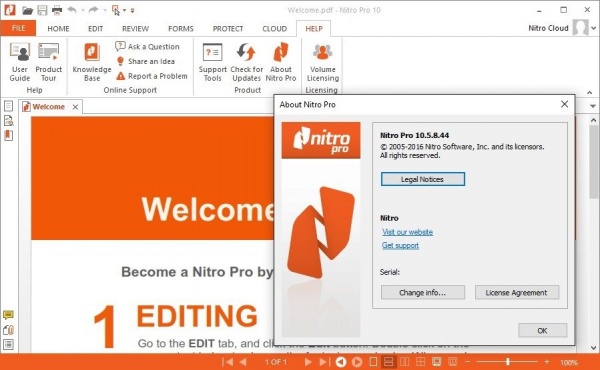Click the Next View circular button
Screen dimensions: 600x370
coord(357,362)
